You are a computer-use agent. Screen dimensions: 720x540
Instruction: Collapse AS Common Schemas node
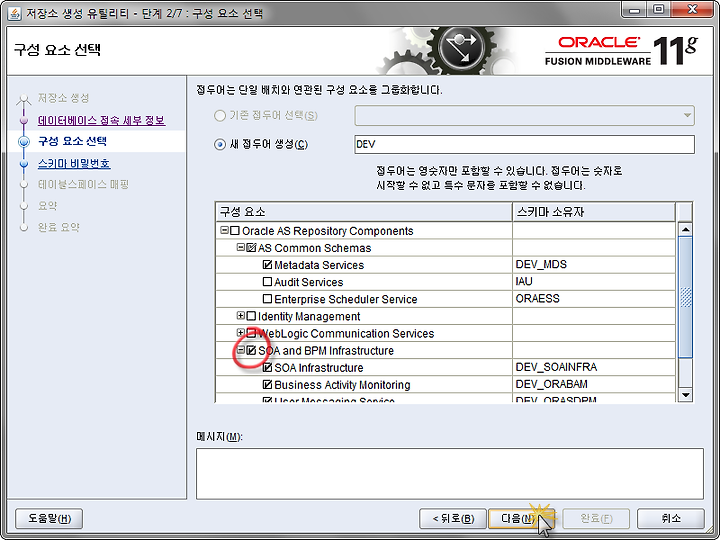(x=240, y=248)
